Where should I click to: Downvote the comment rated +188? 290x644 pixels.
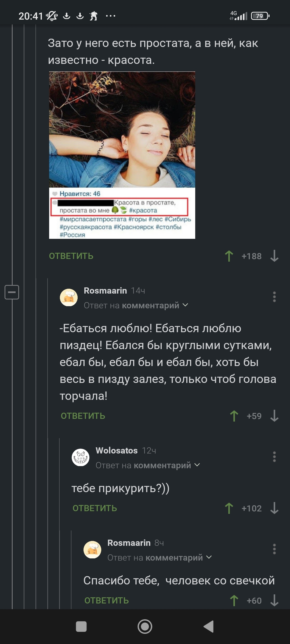[x=274, y=256]
